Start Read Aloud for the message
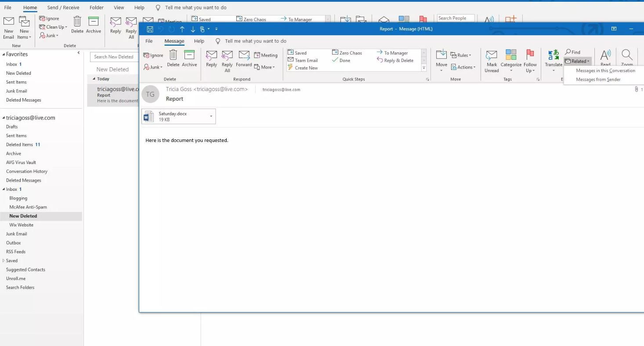 click(605, 58)
